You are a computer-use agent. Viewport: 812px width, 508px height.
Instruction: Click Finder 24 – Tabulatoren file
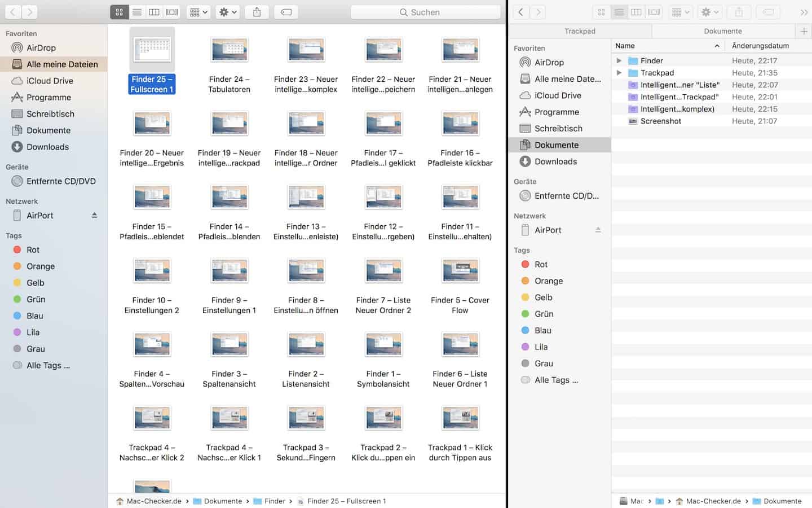click(229, 64)
